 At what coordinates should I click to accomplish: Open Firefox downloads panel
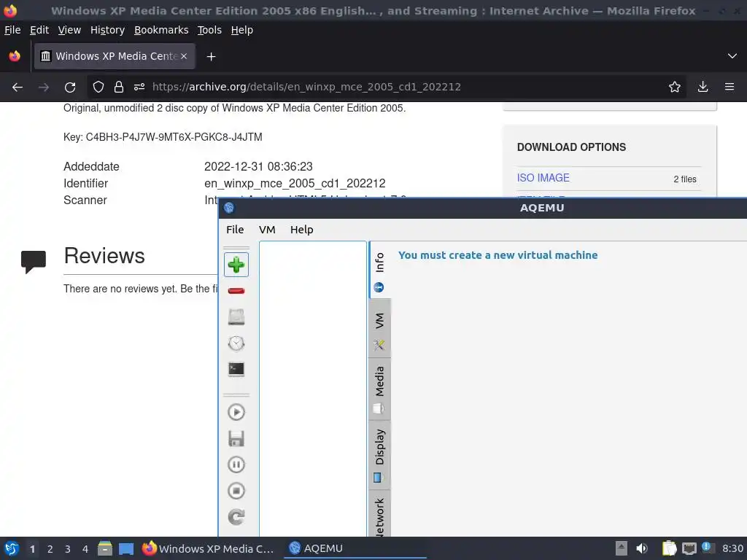coord(703,87)
